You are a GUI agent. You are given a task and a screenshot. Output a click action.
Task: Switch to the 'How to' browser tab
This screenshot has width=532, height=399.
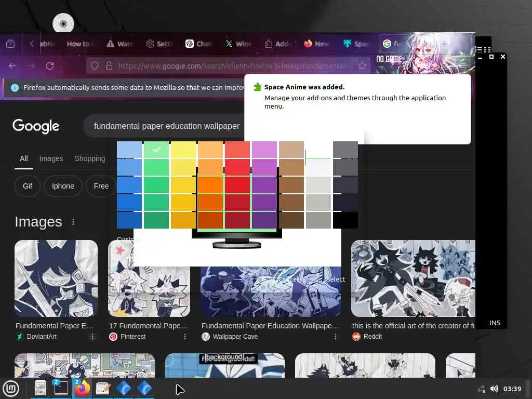pos(81,44)
